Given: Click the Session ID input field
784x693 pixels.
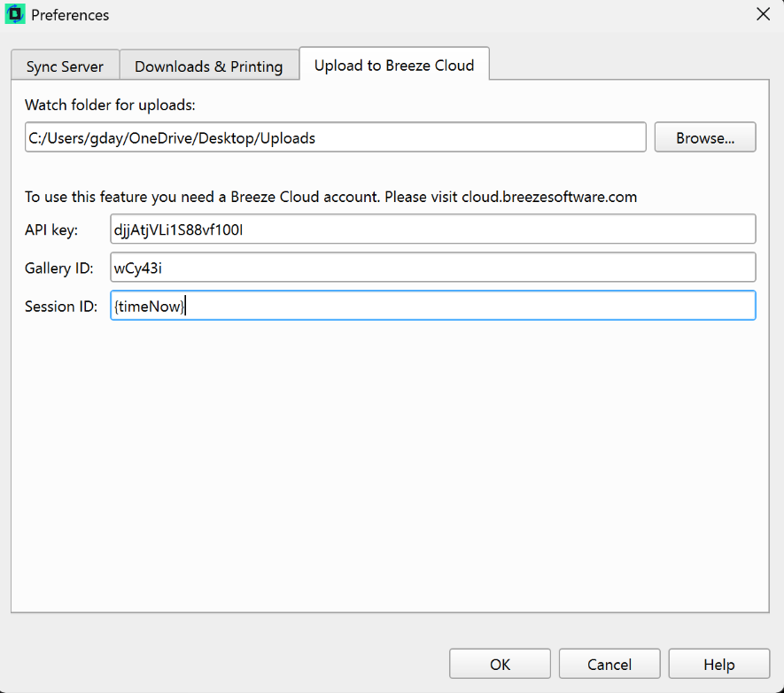Looking at the screenshot, I should 433,305.
